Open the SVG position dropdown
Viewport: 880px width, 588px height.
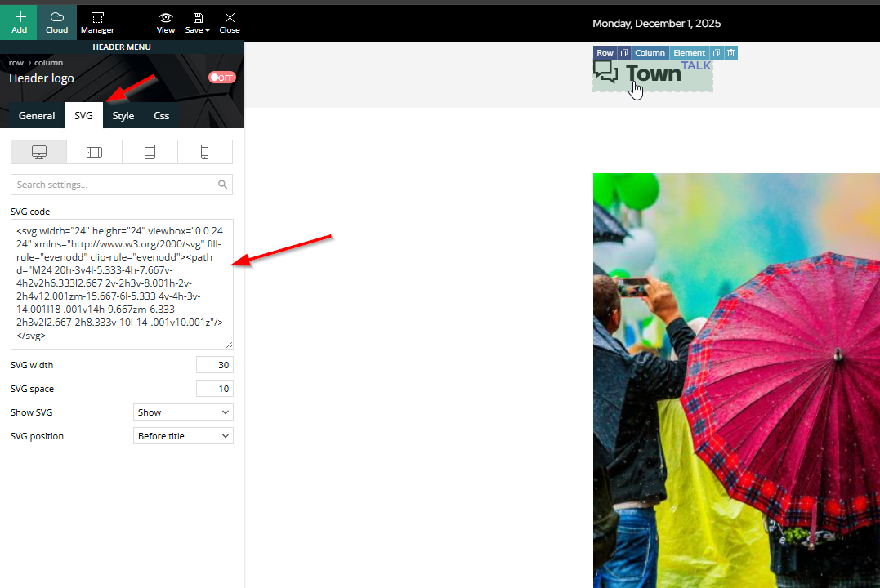(x=183, y=436)
